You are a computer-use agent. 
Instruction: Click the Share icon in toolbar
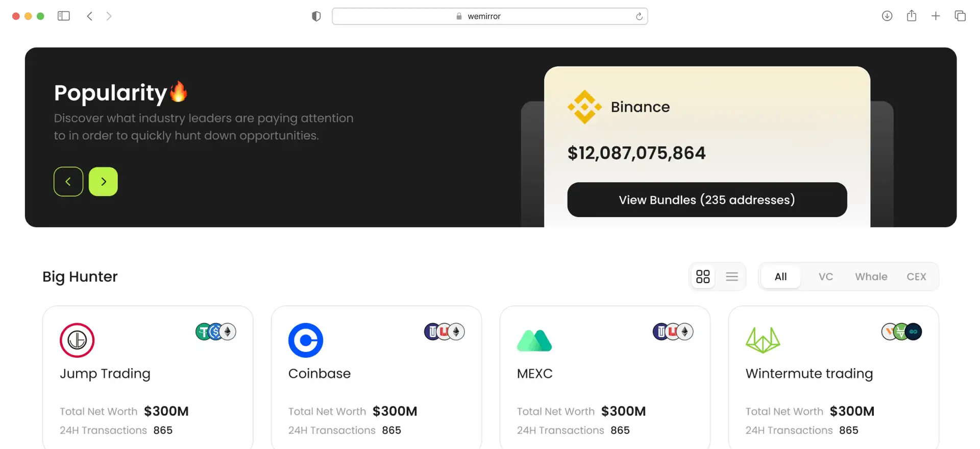coord(912,16)
